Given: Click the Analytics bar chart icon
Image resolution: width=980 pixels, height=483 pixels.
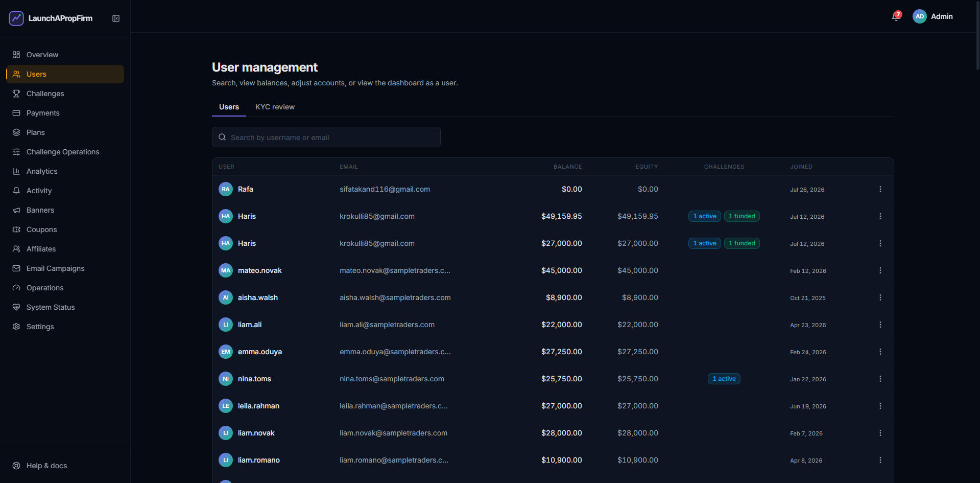Looking at the screenshot, I should pyautogui.click(x=16, y=171).
